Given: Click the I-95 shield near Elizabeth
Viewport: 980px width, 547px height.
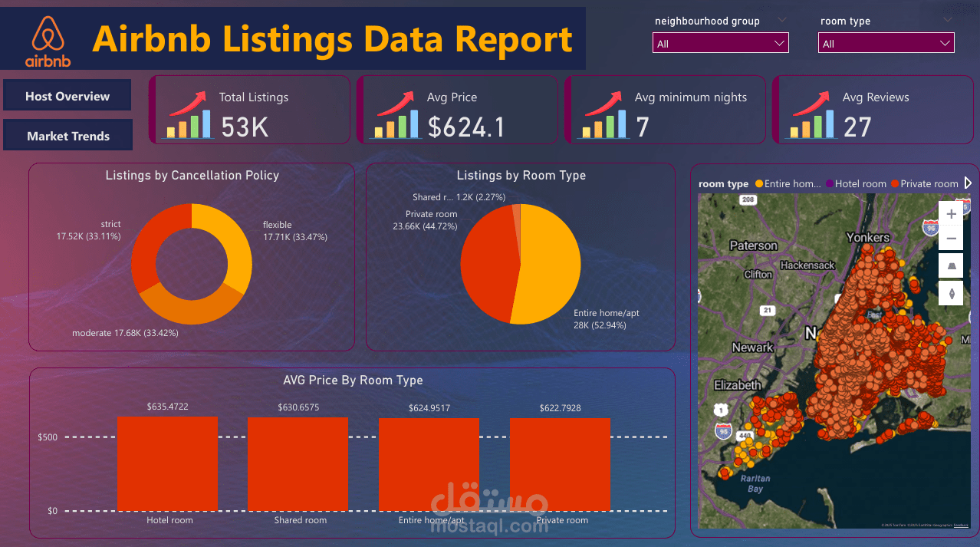Looking at the screenshot, I should coord(722,431).
